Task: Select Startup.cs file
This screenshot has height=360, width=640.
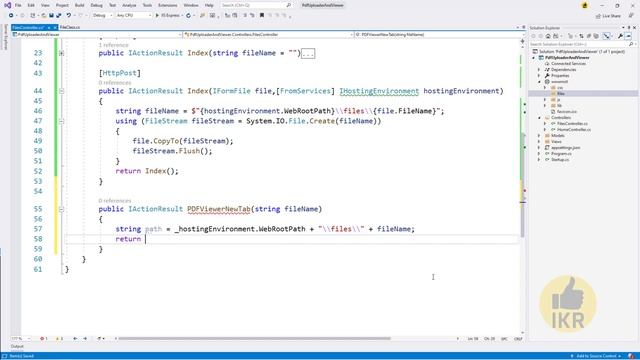Action: tap(560, 160)
